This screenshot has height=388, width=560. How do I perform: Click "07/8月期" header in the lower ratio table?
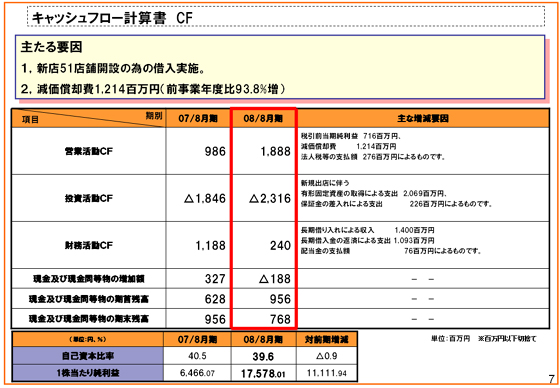tap(197, 339)
